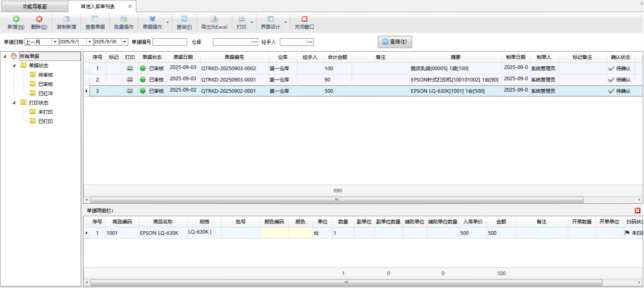Click the 查询(F) search button
This screenshot has width=644, height=288.
click(x=394, y=42)
